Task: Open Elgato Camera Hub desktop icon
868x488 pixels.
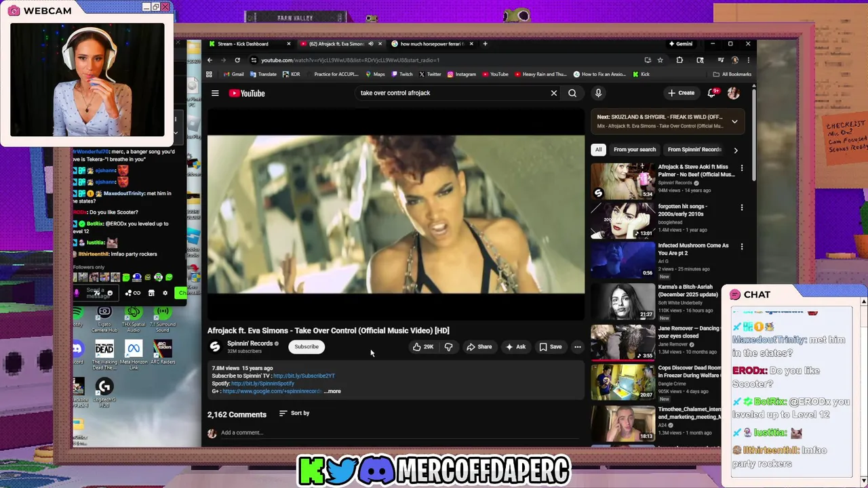Action: (x=104, y=320)
